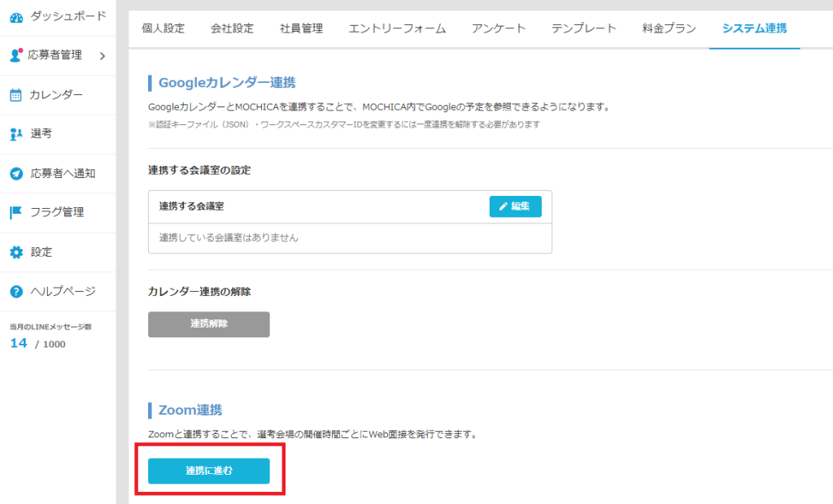Click the calendar icon in sidebar
This screenshot has width=833, height=504.
15,95
